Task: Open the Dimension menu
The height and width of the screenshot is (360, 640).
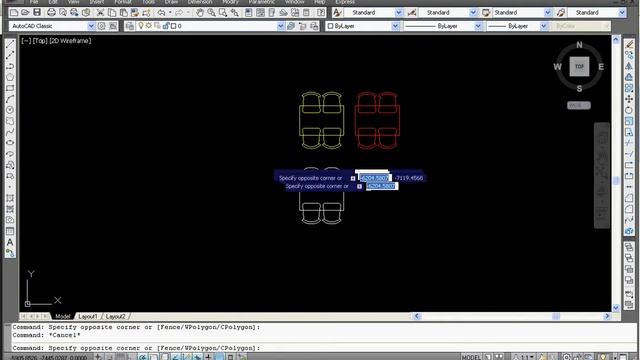Action: click(x=200, y=2)
